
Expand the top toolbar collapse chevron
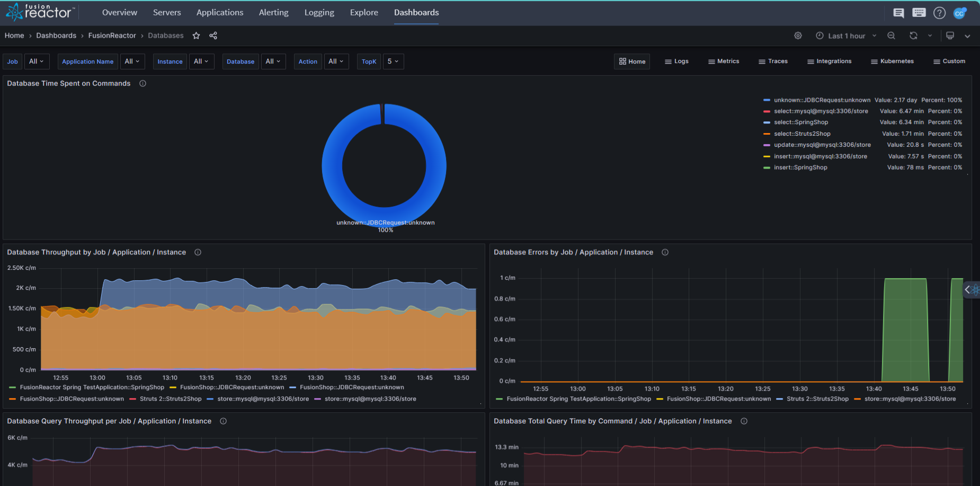point(967,36)
